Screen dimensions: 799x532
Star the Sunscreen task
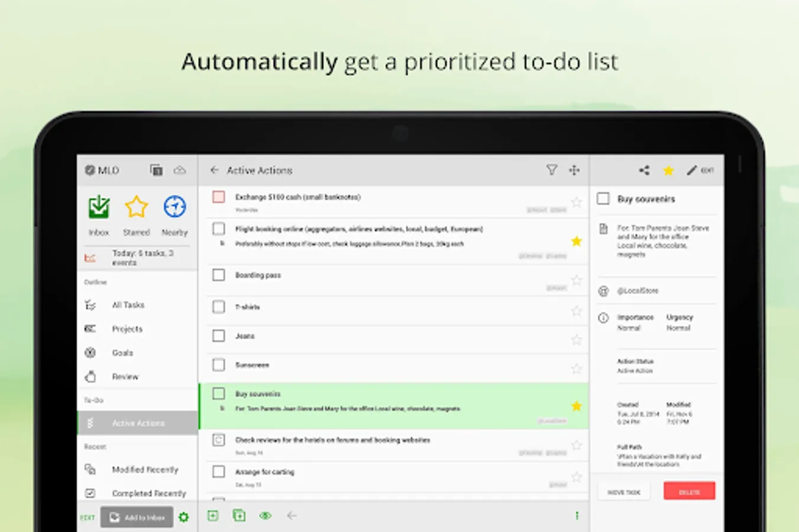[577, 369]
